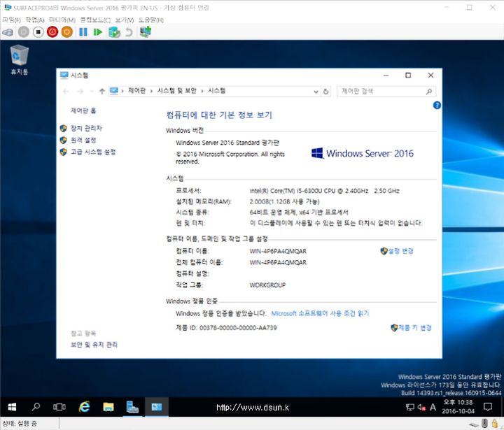Click the taskbar Search magnifier icon
The height and width of the screenshot is (430, 504).
36,407
